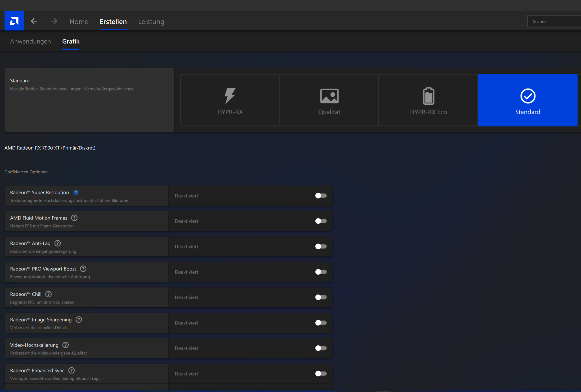Viewport: 581px width, 392px height.
Task: Navigate forward with the arrow button
Action: [54, 21]
